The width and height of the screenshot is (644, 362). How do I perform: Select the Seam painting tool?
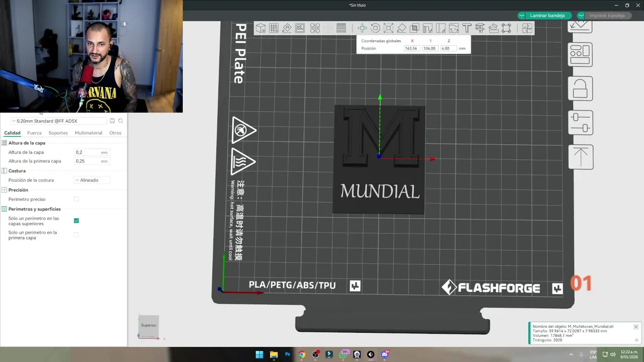pos(441,28)
